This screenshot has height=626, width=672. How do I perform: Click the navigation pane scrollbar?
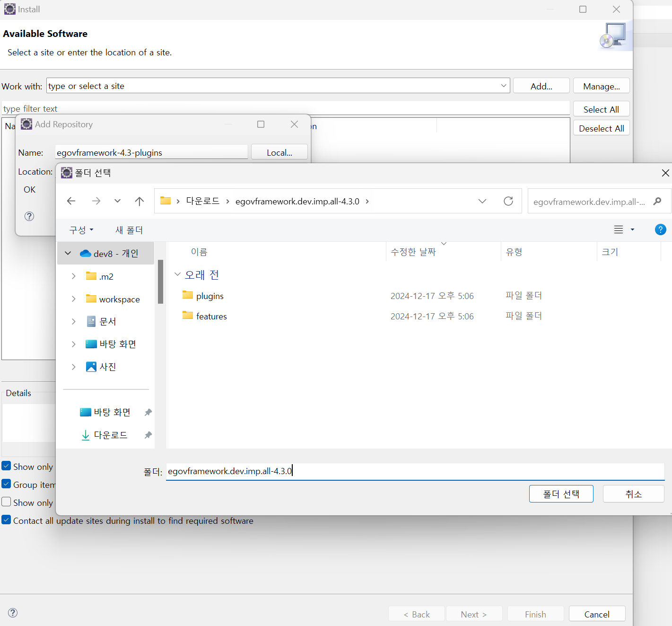pos(160,282)
